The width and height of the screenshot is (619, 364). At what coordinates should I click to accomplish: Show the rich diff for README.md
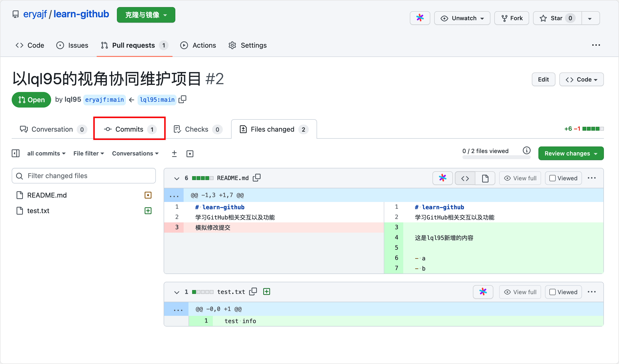tap(485, 178)
